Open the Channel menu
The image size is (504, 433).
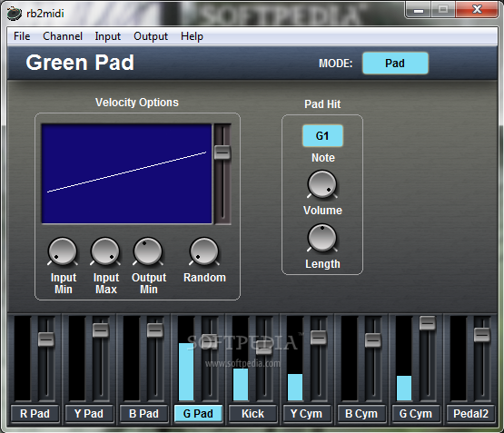(x=63, y=36)
